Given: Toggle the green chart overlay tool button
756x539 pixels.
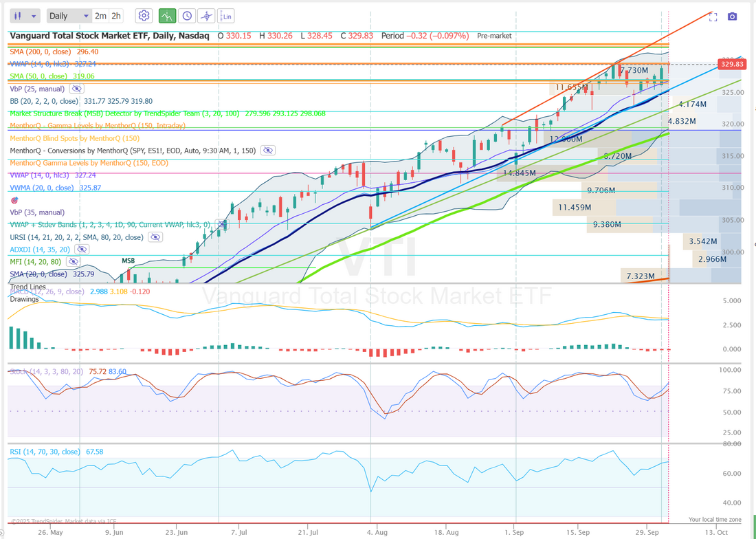Looking at the screenshot, I should 166,16.
